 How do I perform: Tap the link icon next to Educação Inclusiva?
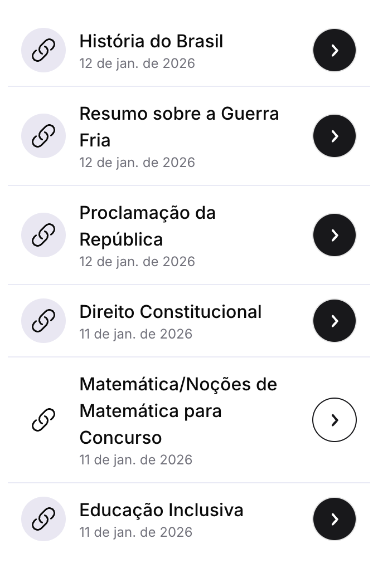pos(43,519)
